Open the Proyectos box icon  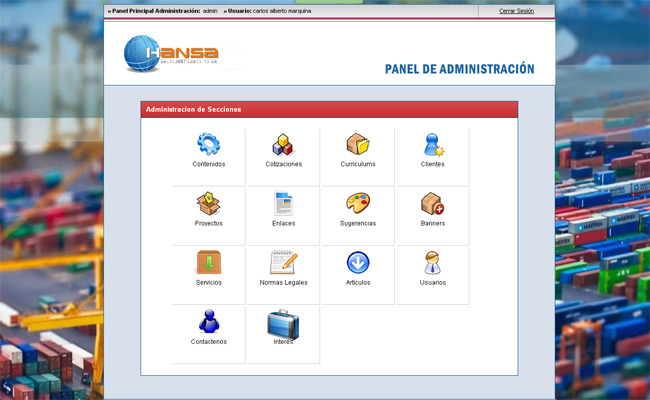pyautogui.click(x=208, y=204)
